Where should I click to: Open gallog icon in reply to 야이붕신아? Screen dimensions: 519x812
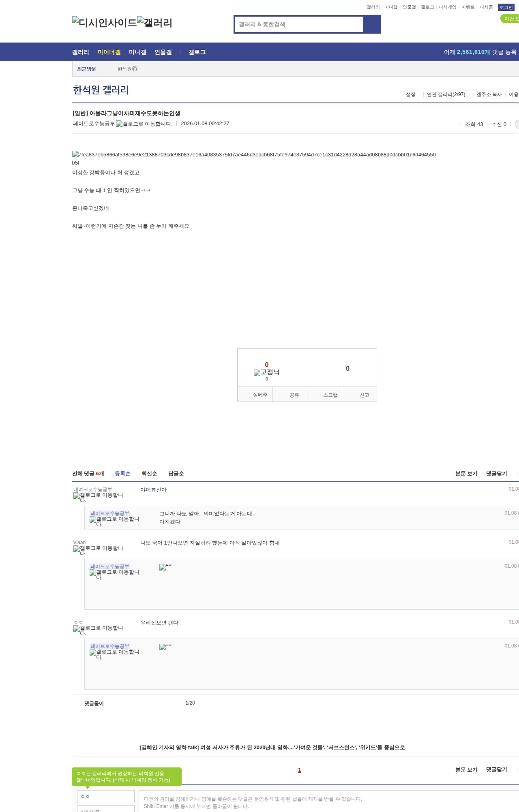point(114,521)
